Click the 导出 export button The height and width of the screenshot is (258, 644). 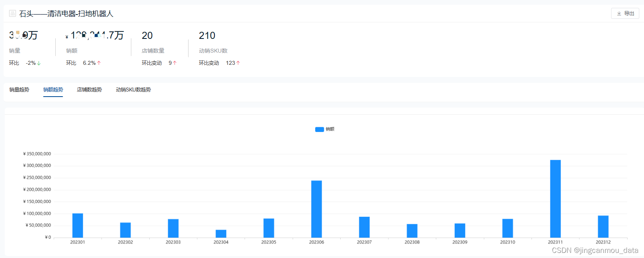pos(625,13)
